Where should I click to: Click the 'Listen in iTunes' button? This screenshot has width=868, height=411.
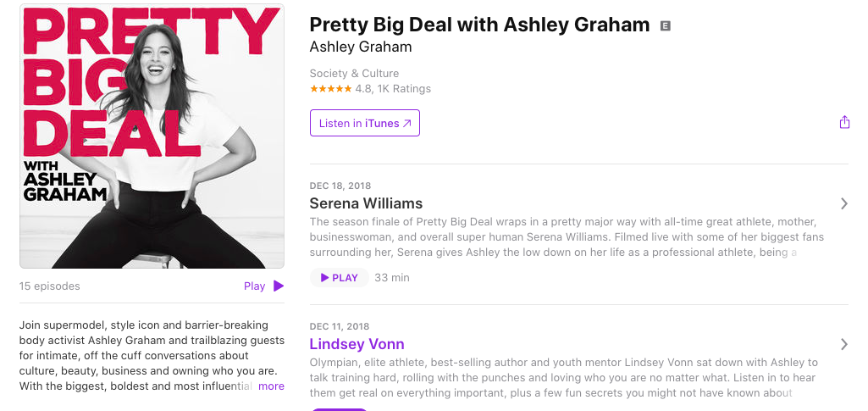coord(364,124)
